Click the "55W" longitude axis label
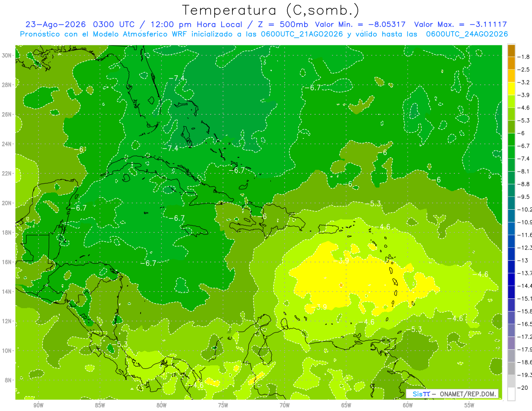Viewport: 532px width, 411px height. point(469,405)
